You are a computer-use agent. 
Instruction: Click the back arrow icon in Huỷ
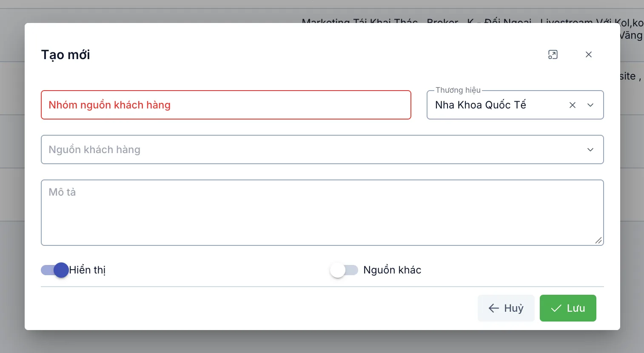(494, 308)
